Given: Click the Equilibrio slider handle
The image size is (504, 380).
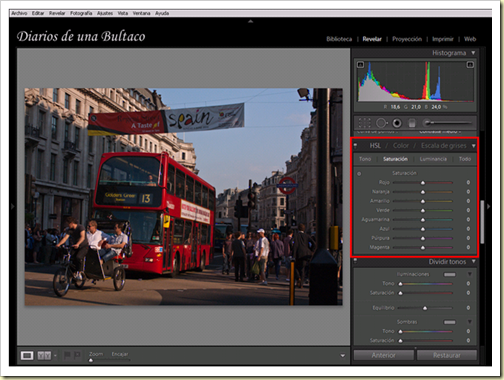Looking at the screenshot, I should click(425, 308).
